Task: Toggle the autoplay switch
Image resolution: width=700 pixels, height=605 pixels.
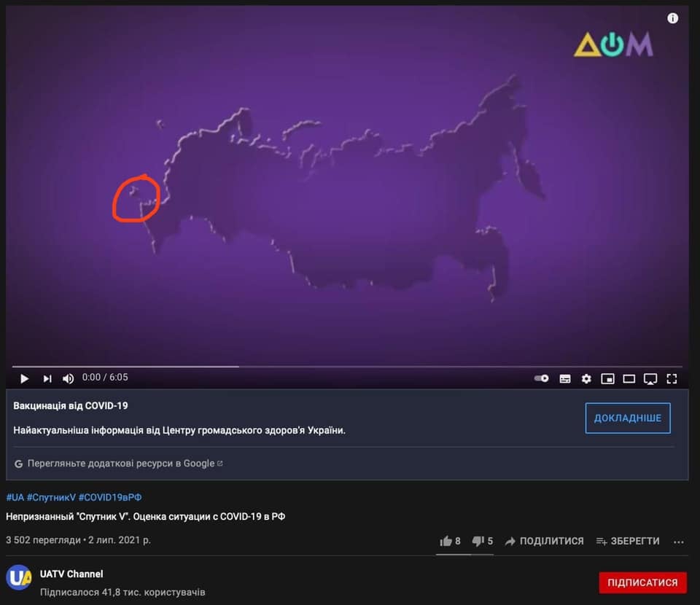Action: [542, 378]
